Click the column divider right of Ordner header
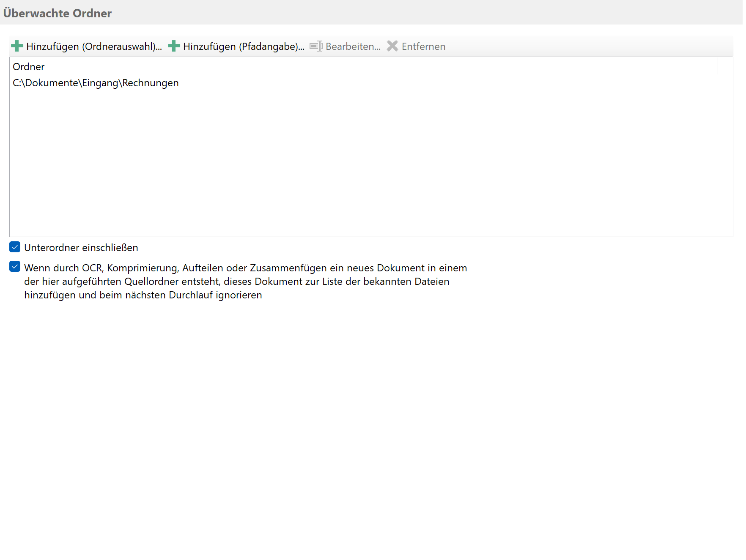Viewport: 746px width, 560px height. coord(718,67)
